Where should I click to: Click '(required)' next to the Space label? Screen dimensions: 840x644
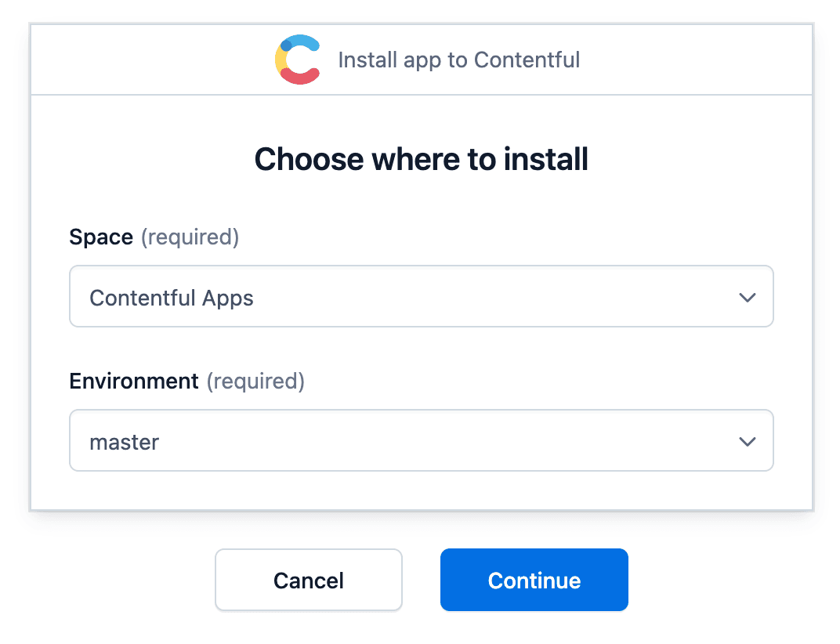tap(190, 237)
